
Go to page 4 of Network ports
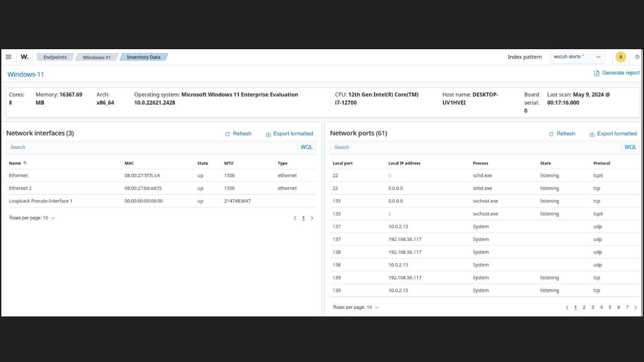[601, 307]
